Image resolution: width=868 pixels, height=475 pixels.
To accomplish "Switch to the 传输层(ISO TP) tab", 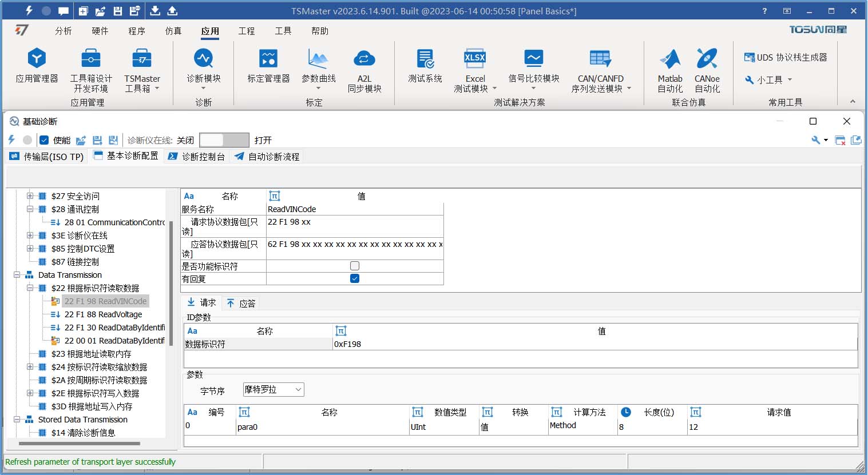I will point(46,156).
